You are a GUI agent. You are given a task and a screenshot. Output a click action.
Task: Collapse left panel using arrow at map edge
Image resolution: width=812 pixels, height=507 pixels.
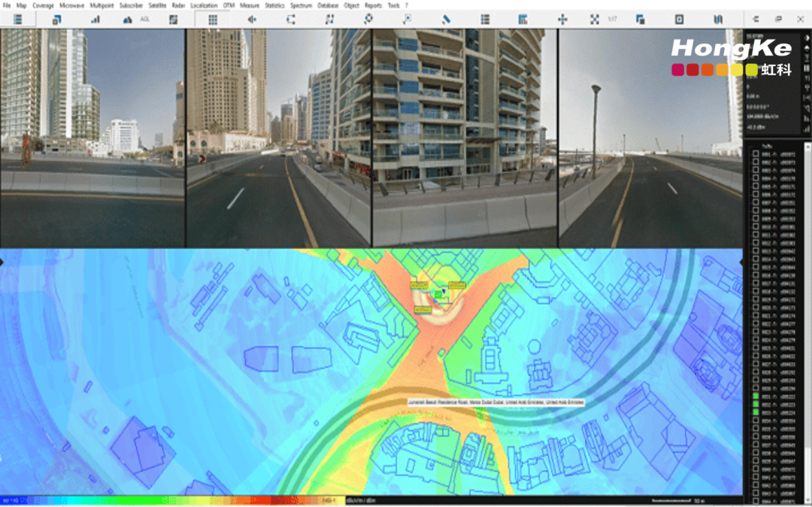(2, 263)
